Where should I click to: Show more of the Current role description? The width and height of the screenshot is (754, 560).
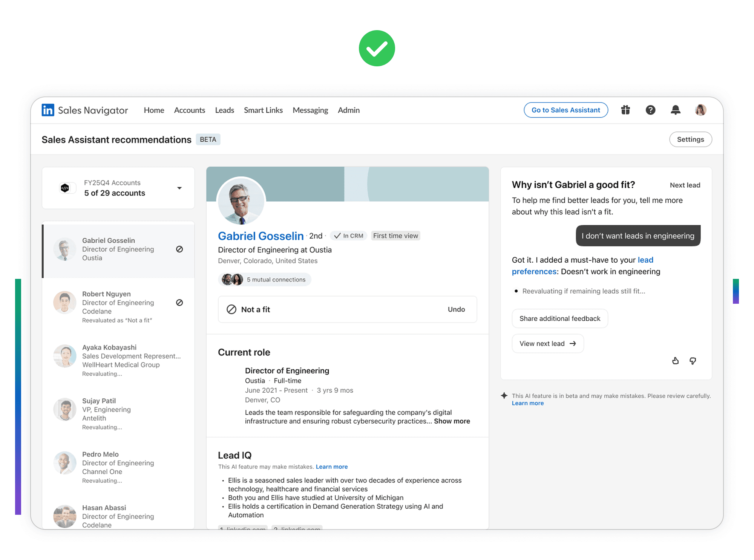(452, 421)
